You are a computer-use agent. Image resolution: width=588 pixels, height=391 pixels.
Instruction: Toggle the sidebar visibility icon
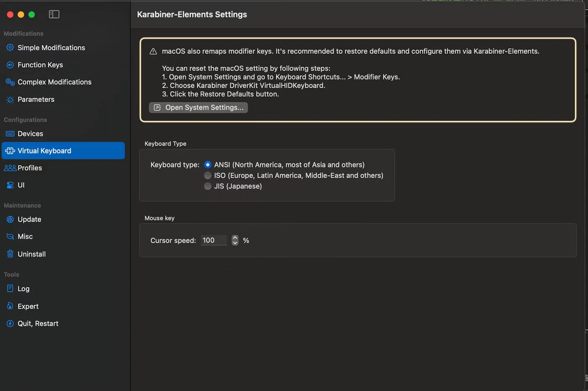[54, 14]
